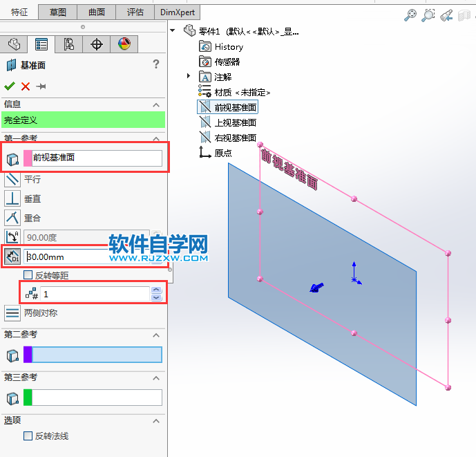
Task: Cancel the plane with red X
Action: tap(26, 86)
